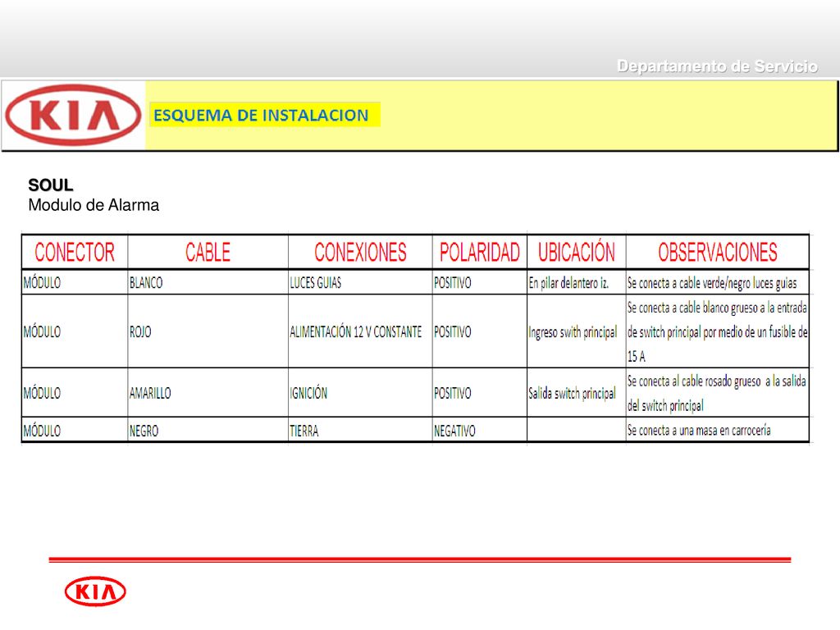Select the SOUL heading

coord(50,185)
